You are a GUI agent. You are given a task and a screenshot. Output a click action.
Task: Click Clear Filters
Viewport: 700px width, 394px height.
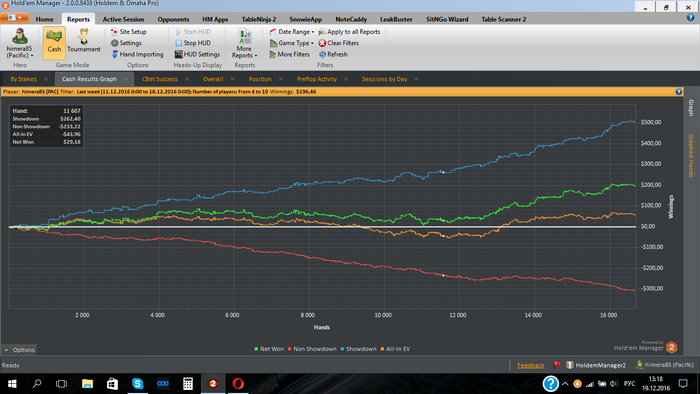point(339,43)
